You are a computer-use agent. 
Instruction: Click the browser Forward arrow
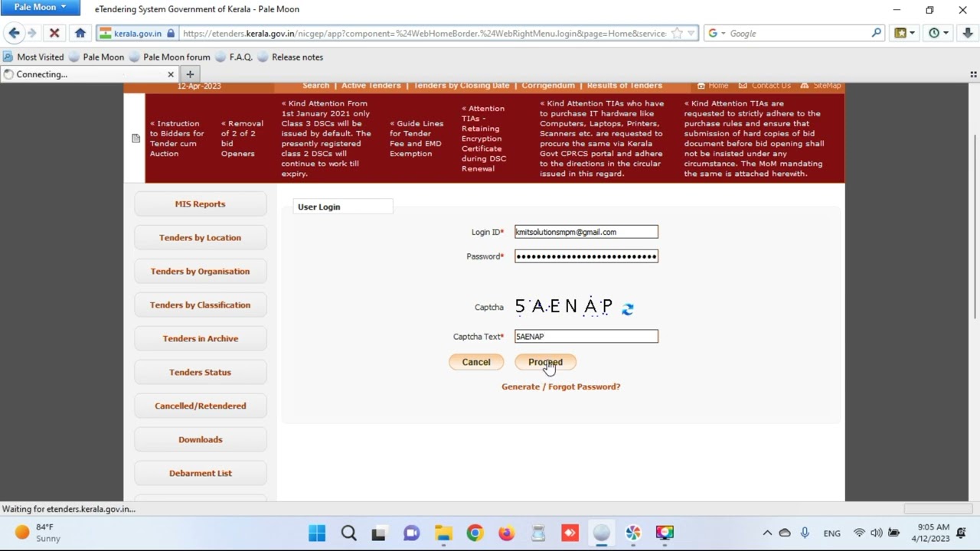coord(32,33)
